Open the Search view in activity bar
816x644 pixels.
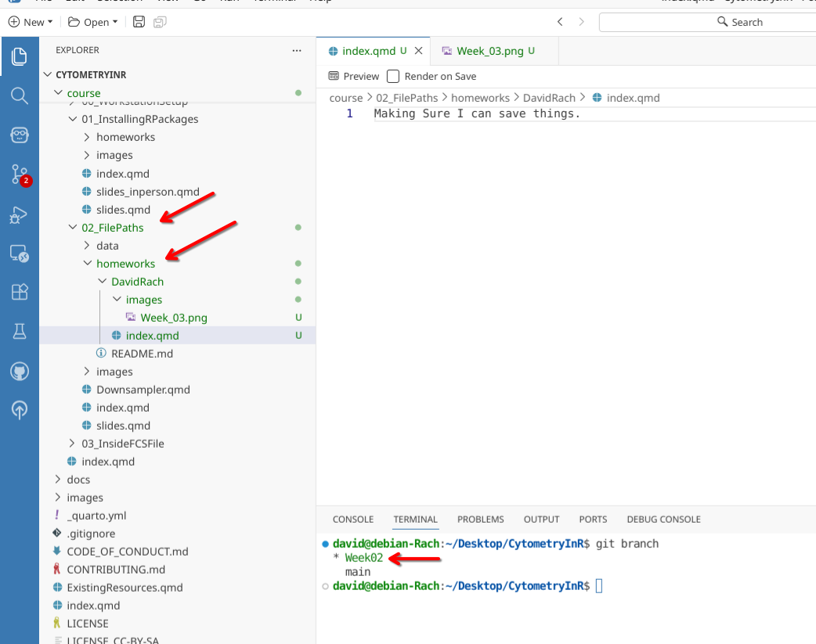(x=20, y=95)
